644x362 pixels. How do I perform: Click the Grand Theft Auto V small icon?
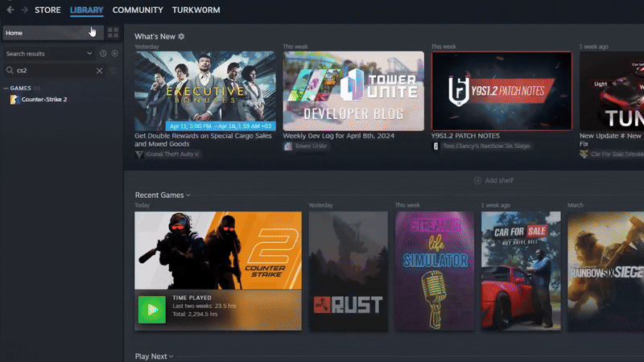139,154
